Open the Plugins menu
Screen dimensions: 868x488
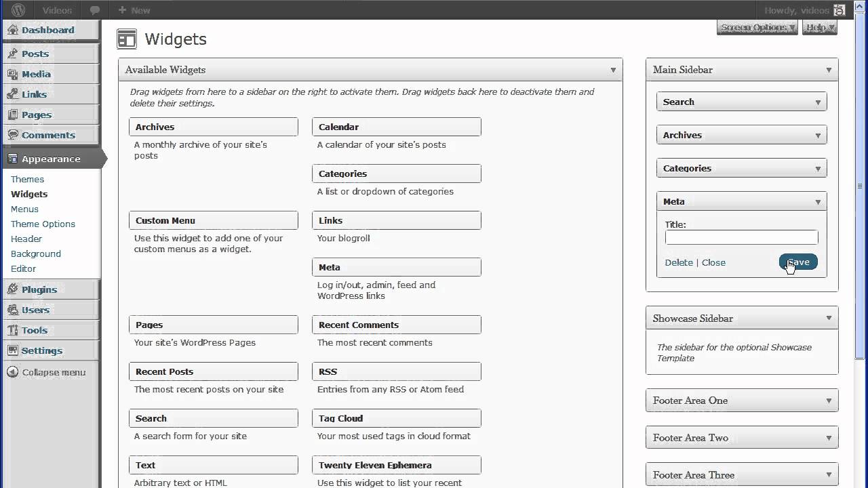click(x=51, y=289)
